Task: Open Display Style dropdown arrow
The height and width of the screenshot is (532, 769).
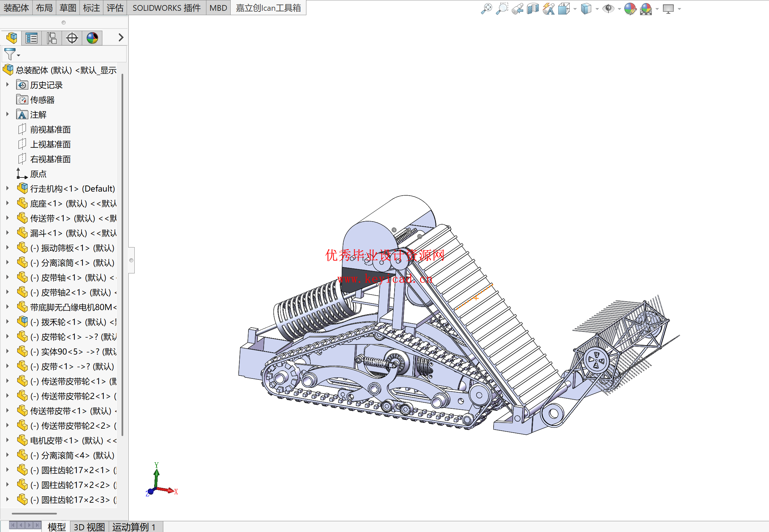Action: [597, 9]
